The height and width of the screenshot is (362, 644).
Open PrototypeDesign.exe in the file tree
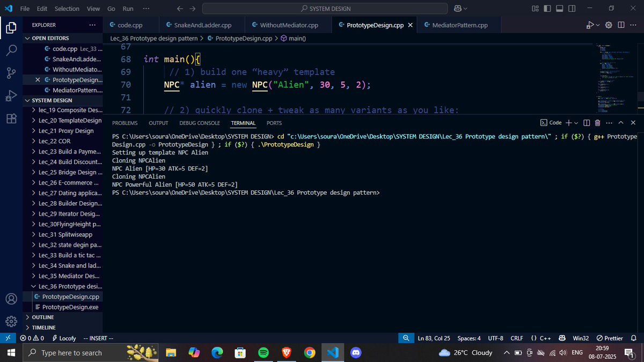coord(63,307)
